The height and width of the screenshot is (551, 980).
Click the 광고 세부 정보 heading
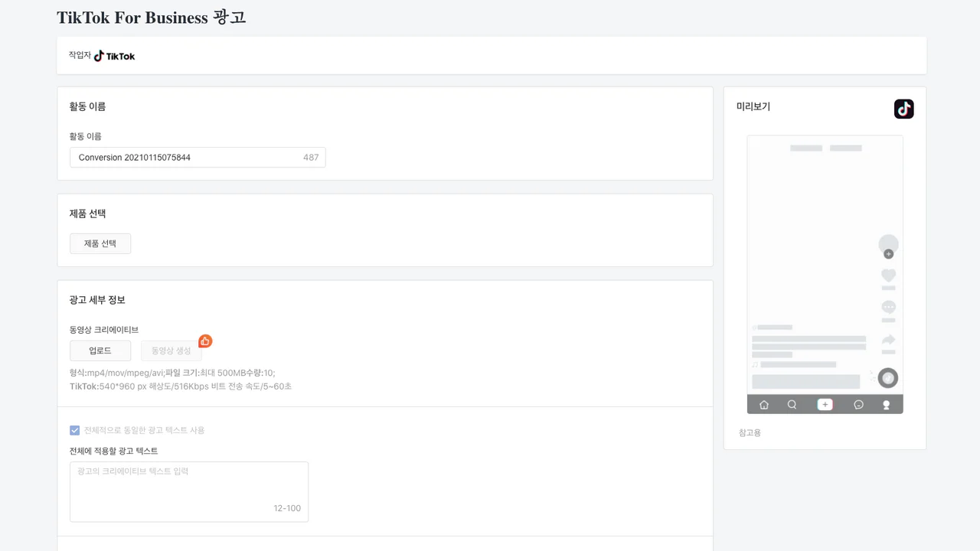[x=97, y=299]
